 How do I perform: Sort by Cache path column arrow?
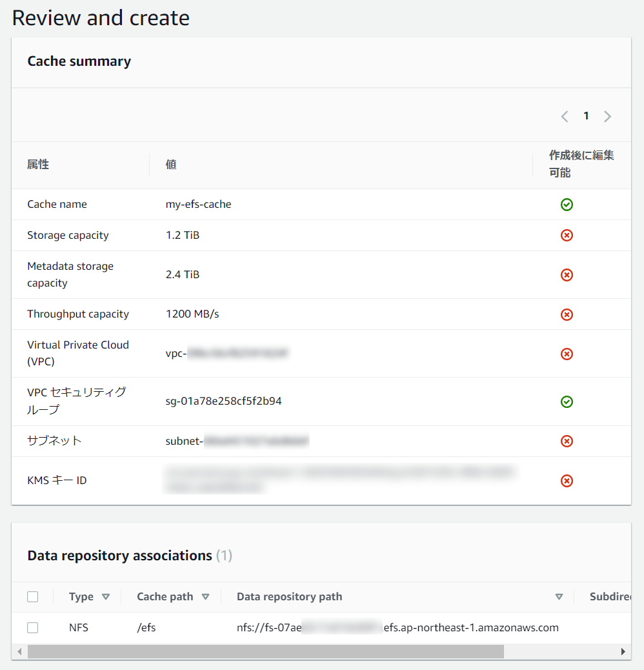205,597
